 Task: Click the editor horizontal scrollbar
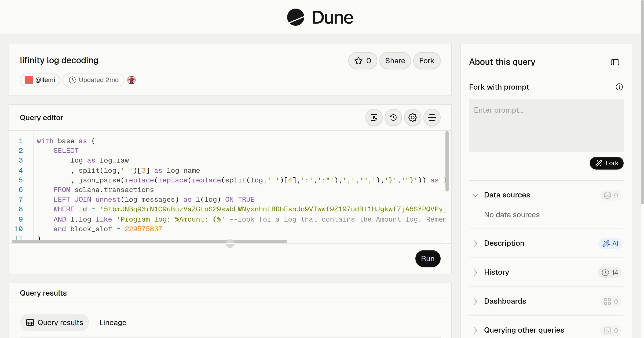[x=149, y=241]
